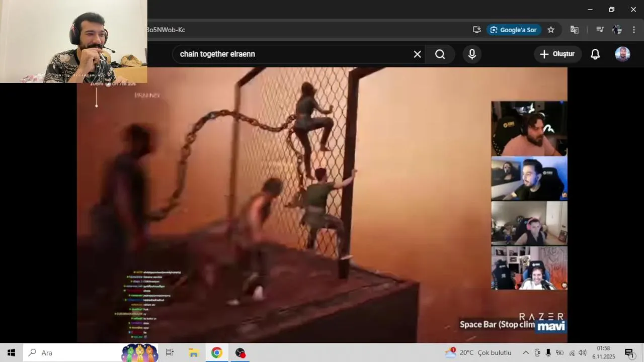Viewport: 644px width, 362px height.
Task: Click the 'Space Bar (Stop clim' hint
Action: (497, 324)
